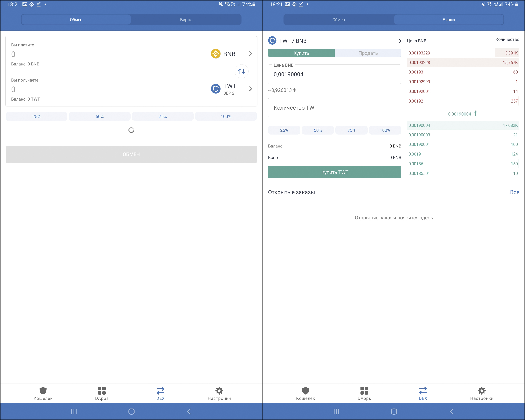Tap the TWT shield icon in receive row
525x420 pixels.
tap(216, 89)
